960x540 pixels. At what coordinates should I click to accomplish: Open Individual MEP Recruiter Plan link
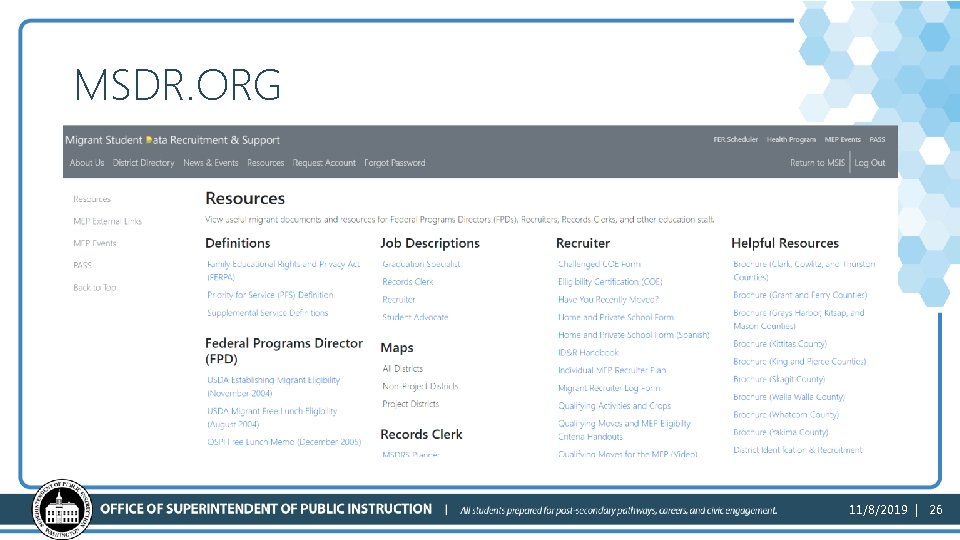click(612, 370)
